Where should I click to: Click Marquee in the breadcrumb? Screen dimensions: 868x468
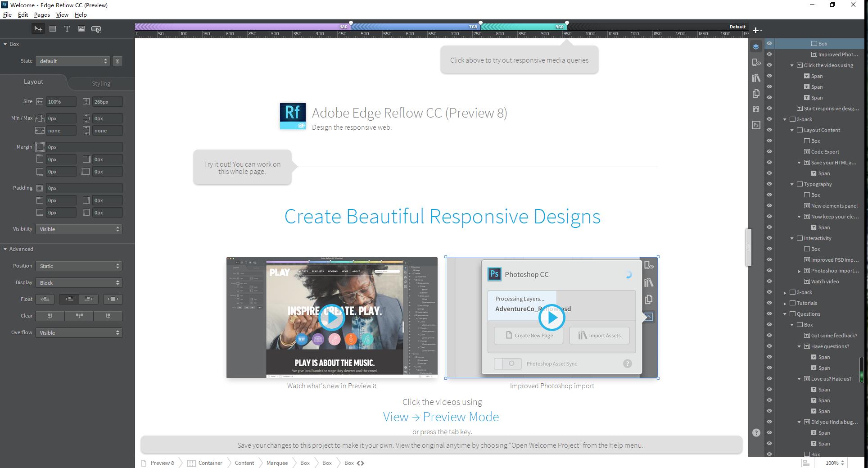point(277,463)
